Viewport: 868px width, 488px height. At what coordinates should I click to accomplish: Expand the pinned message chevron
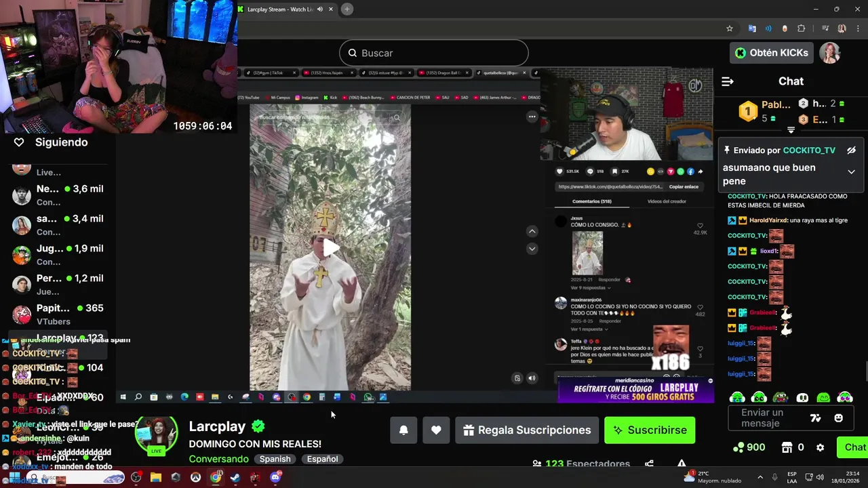click(x=851, y=172)
